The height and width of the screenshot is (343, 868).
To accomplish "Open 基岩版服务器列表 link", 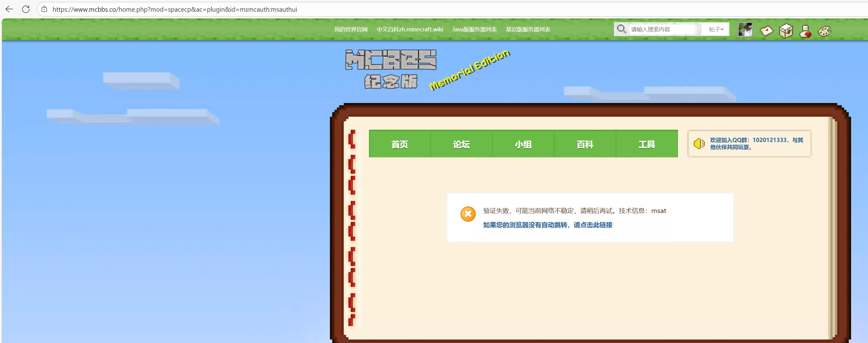I will coord(528,29).
